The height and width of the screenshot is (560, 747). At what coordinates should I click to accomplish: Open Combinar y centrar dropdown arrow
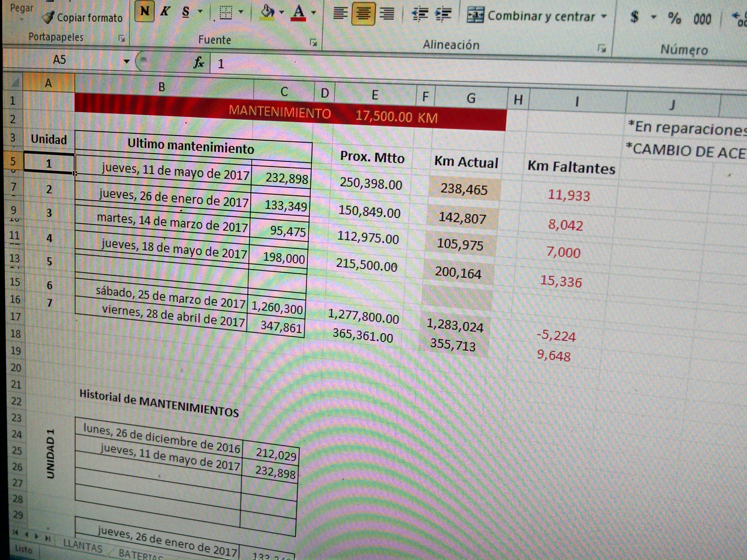pos(604,16)
